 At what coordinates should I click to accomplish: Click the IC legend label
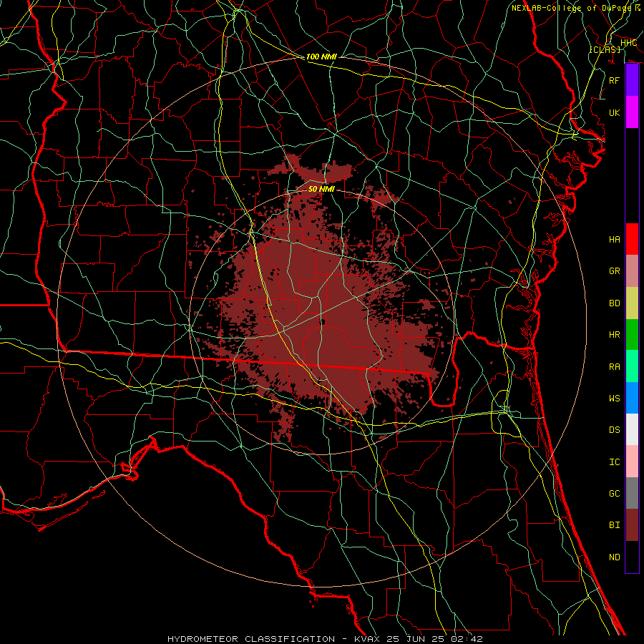point(615,462)
